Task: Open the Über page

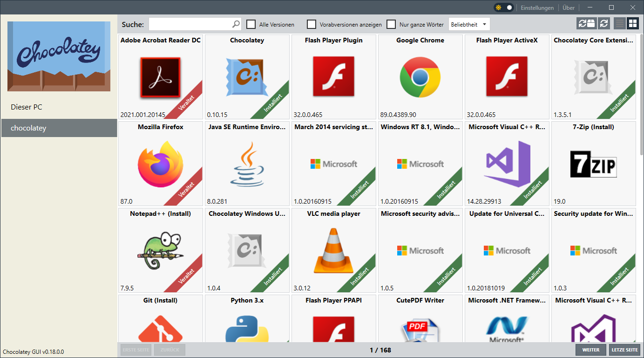Action: pyautogui.click(x=569, y=8)
